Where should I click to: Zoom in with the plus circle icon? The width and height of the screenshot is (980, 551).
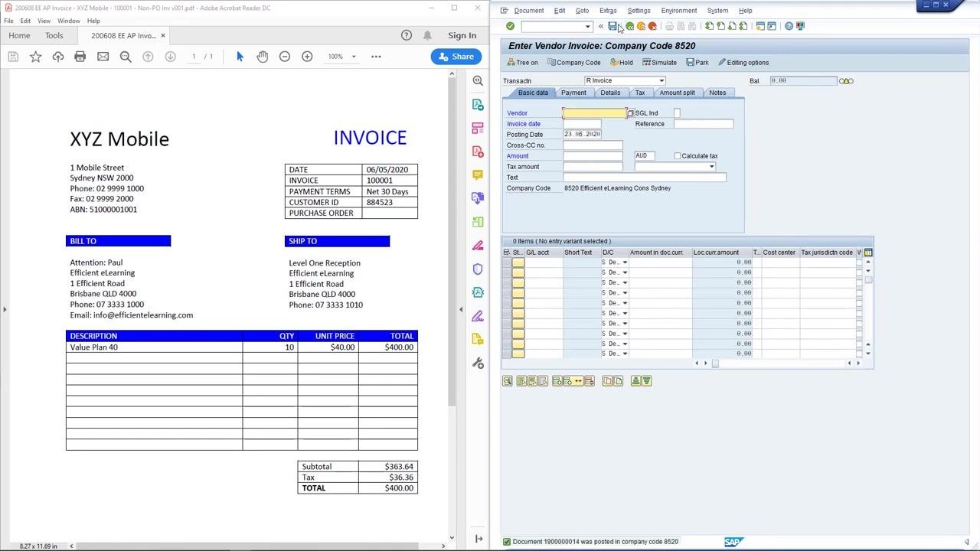pyautogui.click(x=307, y=57)
